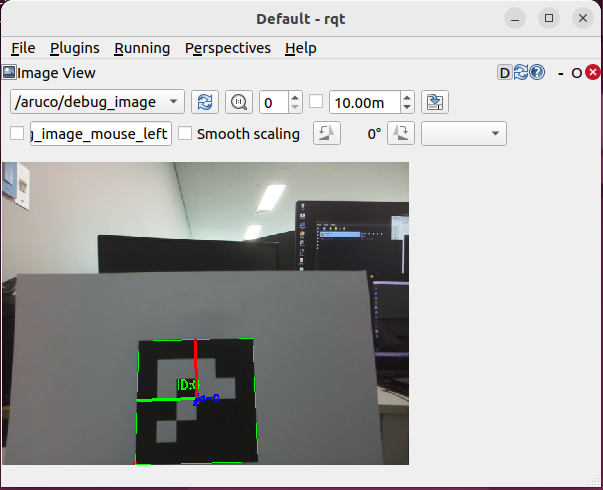This screenshot has width=603, height=490.
Task: Open the empty color scheme dropdown
Action: [x=464, y=133]
